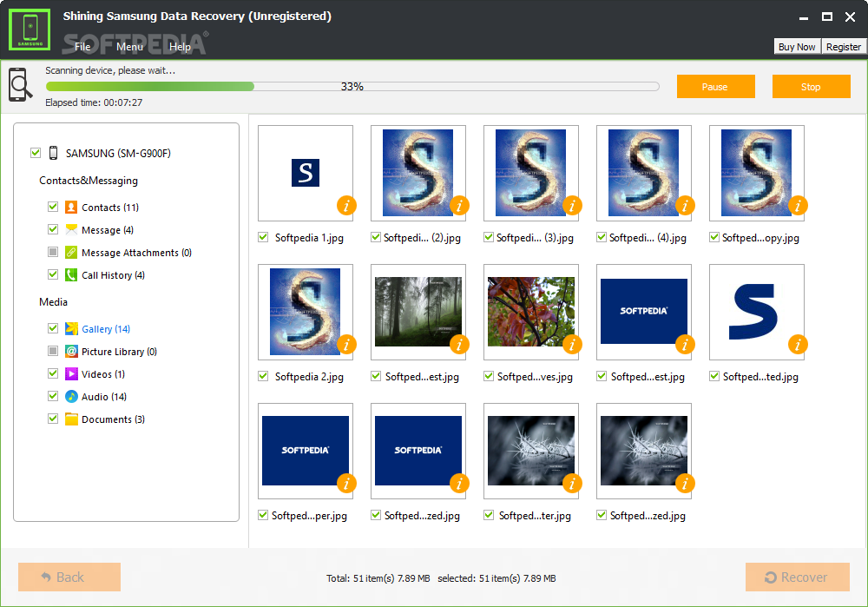868x607 pixels.
Task: Show info for Softpedia 2.jpg image
Action: tap(346, 345)
